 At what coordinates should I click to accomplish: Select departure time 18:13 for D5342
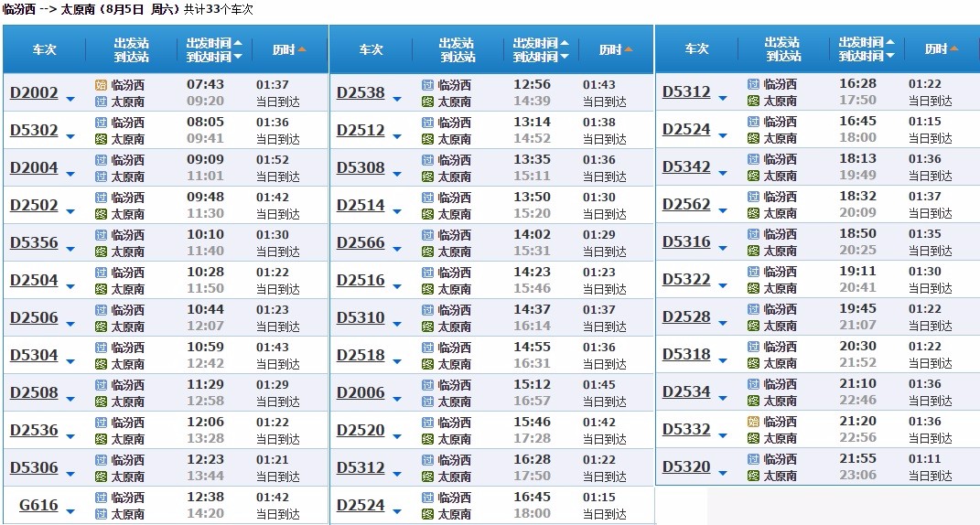point(857,158)
